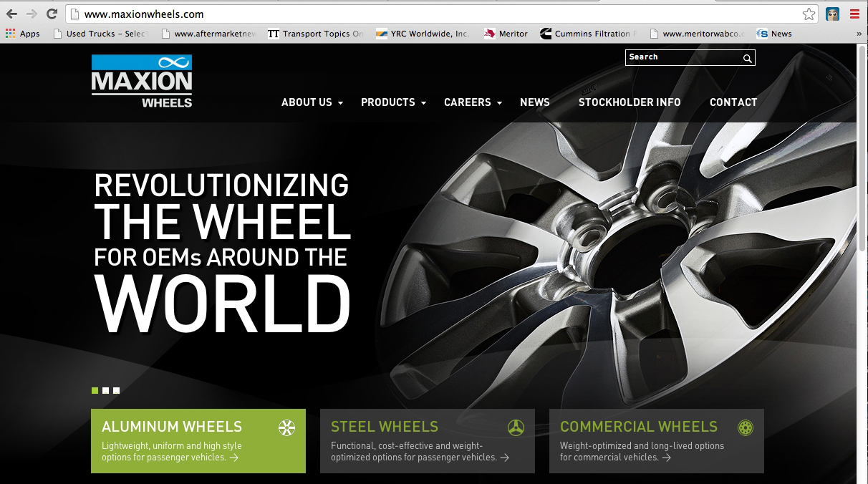Viewport: 868px width, 484px height.
Task: Go to Stockholder Info section
Action: pyautogui.click(x=630, y=102)
